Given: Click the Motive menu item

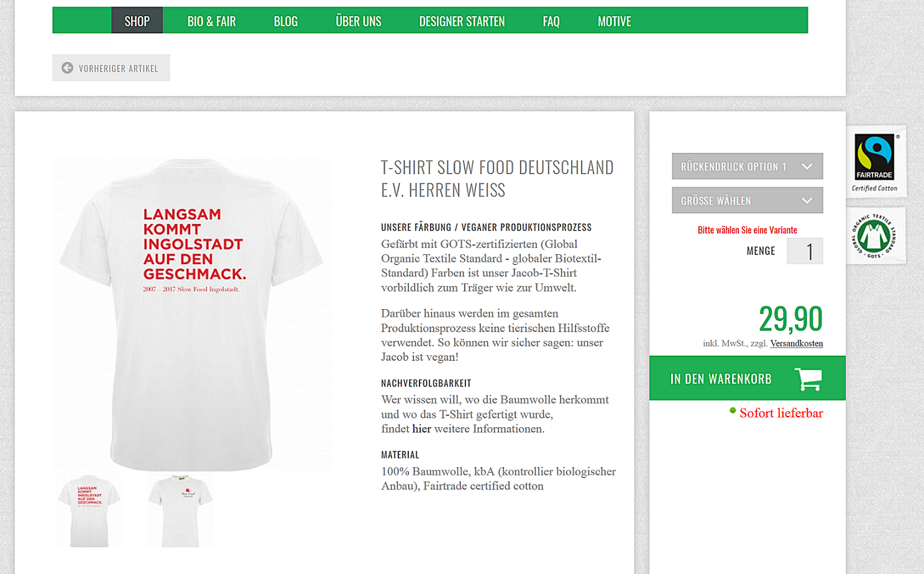Looking at the screenshot, I should (x=614, y=21).
